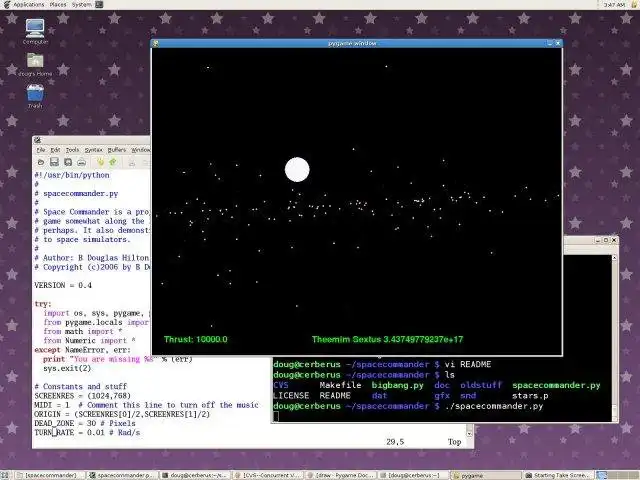Image resolution: width=640 pixels, height=480 pixels.
Task: Click LICENSE in terminal listing
Action: pyautogui.click(x=291, y=396)
